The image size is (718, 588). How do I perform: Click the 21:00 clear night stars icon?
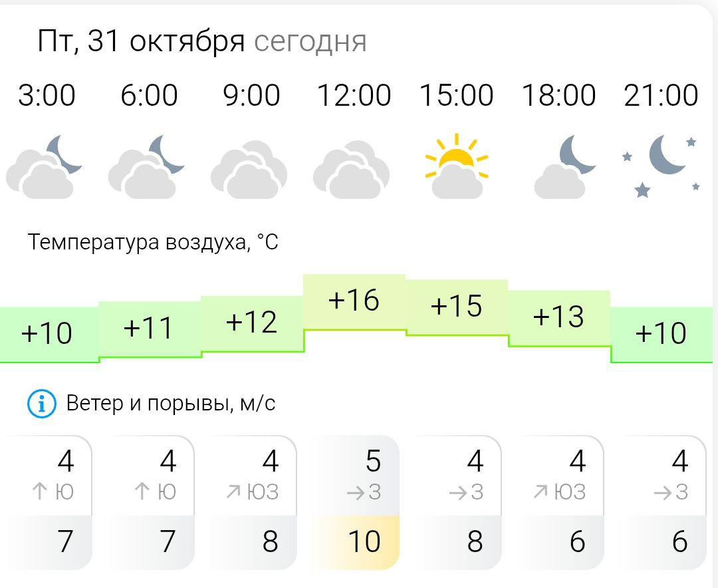click(x=661, y=165)
